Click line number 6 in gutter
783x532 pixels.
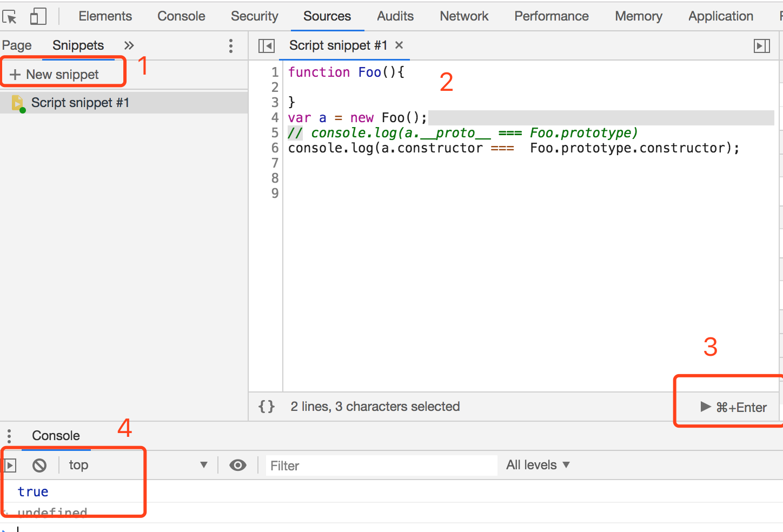click(x=275, y=148)
